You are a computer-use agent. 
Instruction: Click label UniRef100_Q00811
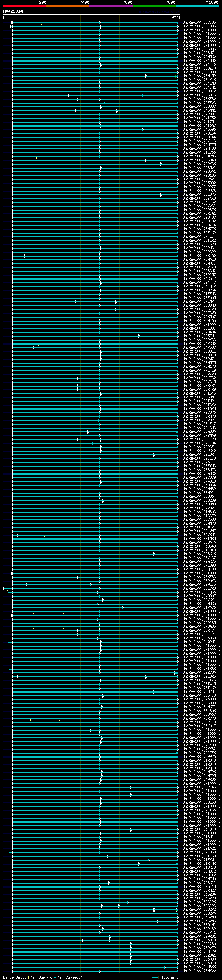pos(199,351)
